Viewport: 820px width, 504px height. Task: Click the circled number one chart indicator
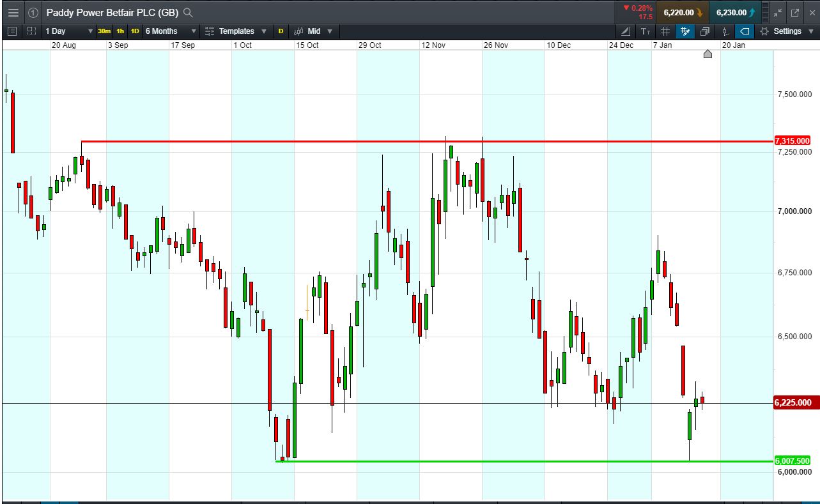(33, 12)
